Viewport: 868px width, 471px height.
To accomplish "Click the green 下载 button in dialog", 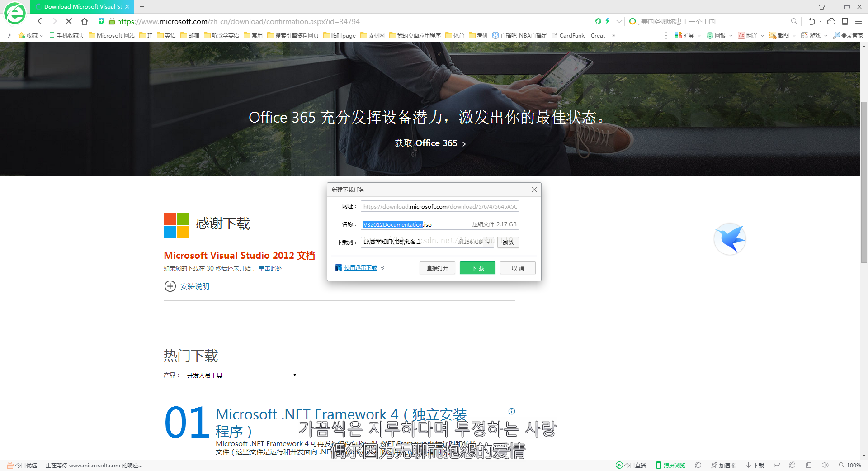I will click(x=477, y=268).
